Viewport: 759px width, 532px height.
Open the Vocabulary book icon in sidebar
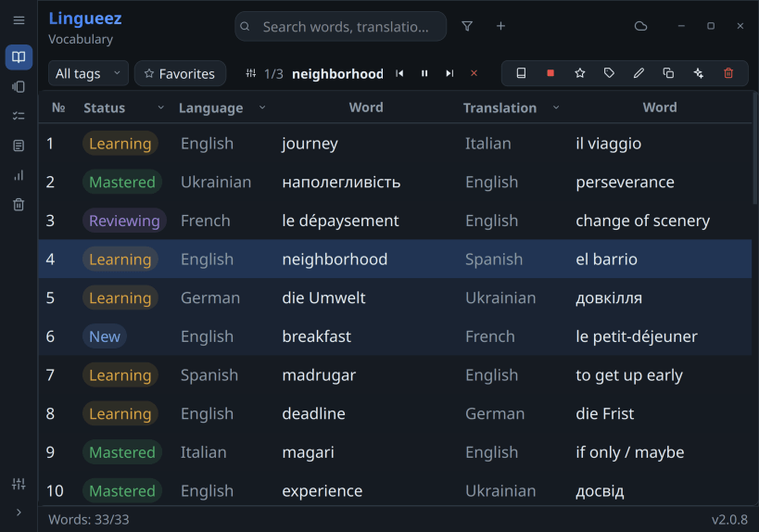tap(19, 57)
